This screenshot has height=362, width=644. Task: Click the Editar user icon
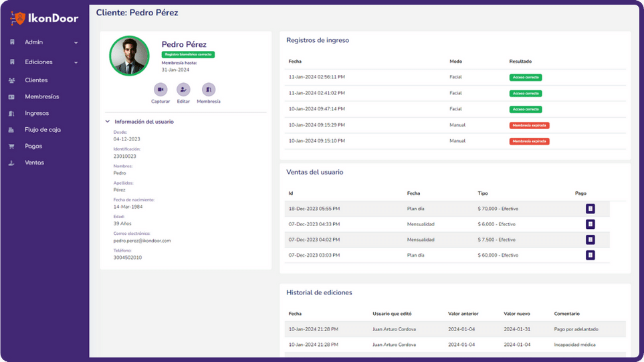183,89
